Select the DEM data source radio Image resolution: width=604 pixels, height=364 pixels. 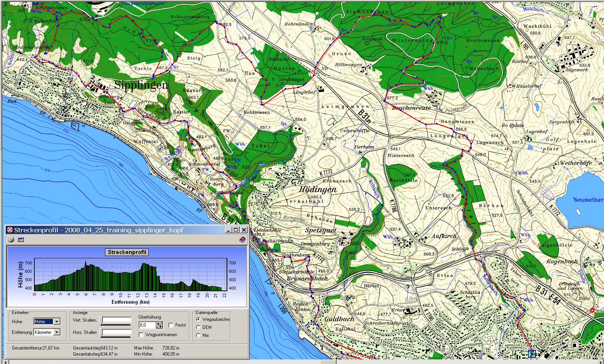pyautogui.click(x=198, y=327)
